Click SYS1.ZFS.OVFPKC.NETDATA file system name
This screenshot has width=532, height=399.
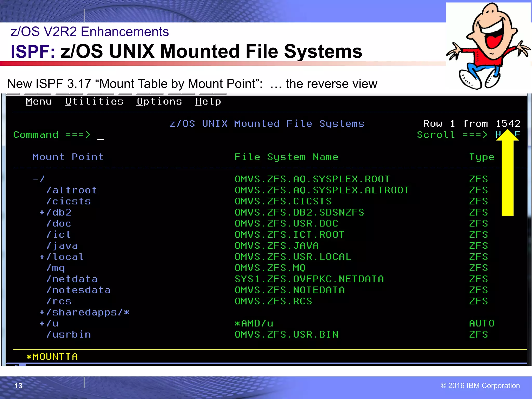pyautogui.click(x=309, y=279)
